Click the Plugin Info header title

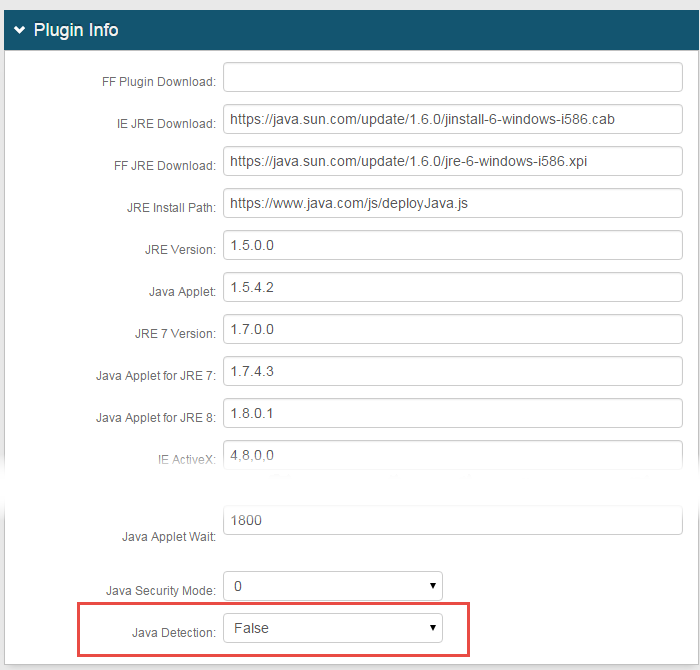76,30
